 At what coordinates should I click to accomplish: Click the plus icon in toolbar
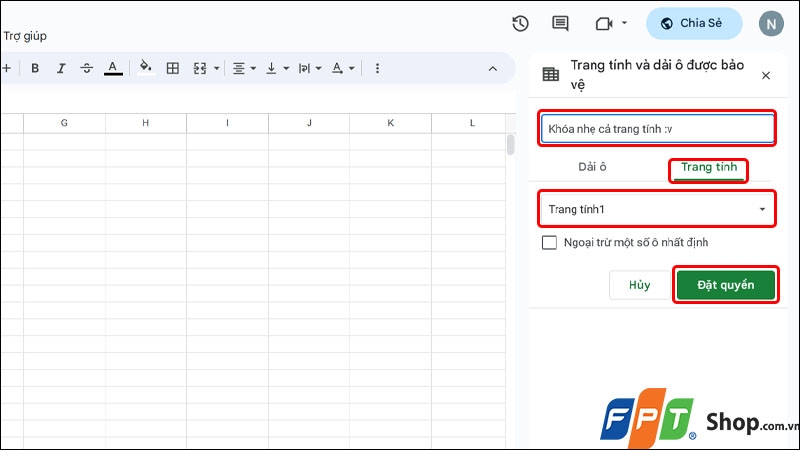7,68
